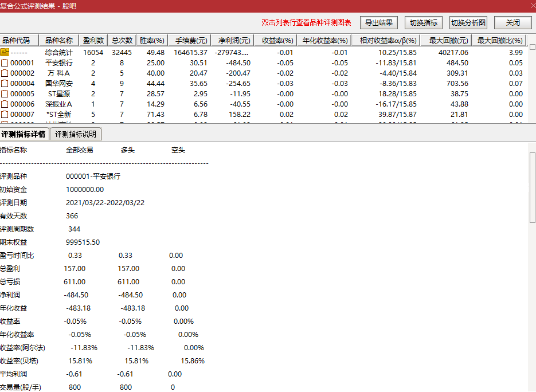Sort by the 盈利数 column header
This screenshot has width=536, height=392.
click(93, 40)
